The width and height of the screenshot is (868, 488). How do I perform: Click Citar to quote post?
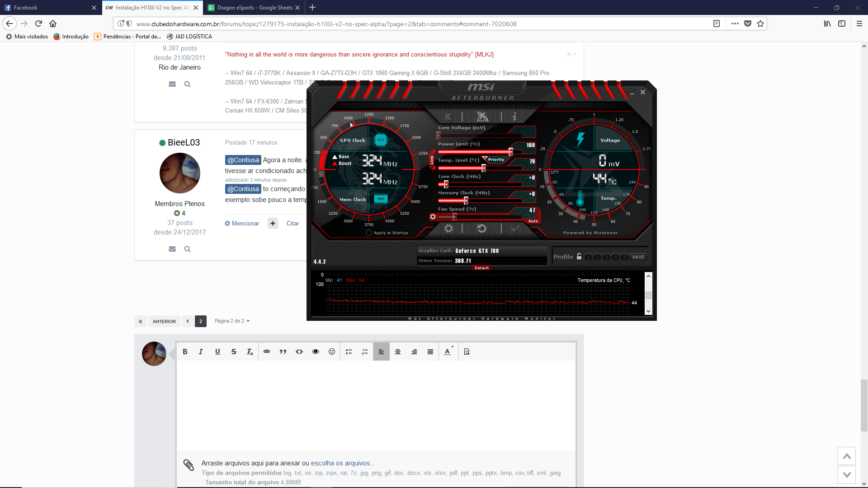click(292, 223)
